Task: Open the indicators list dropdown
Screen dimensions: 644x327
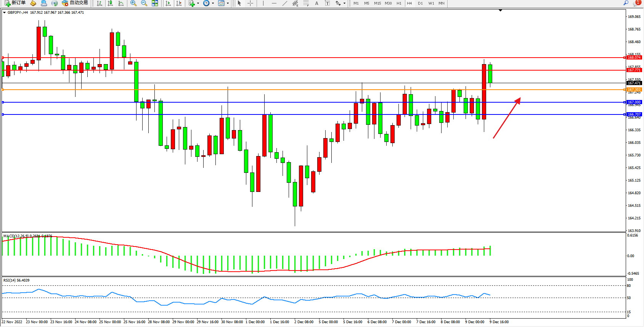Action: 198,3
